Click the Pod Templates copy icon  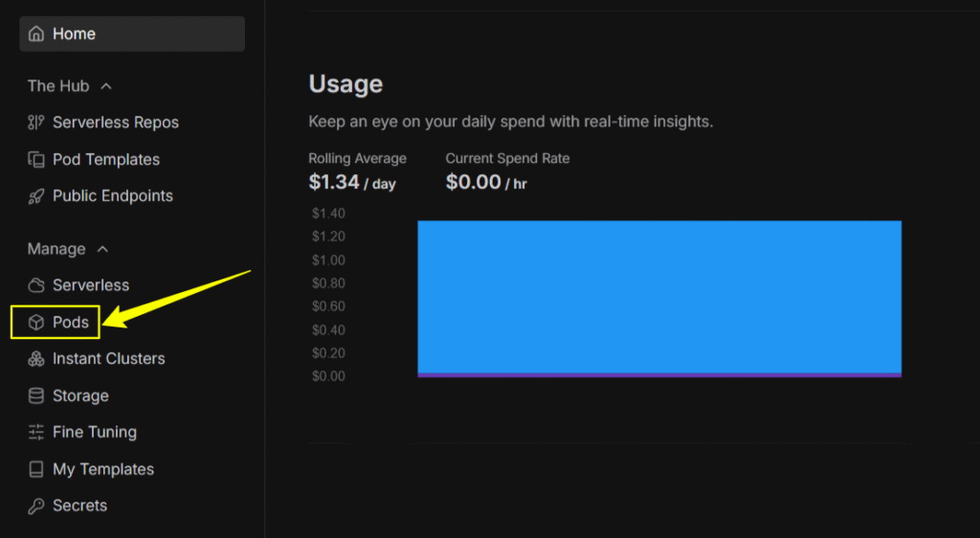point(36,160)
